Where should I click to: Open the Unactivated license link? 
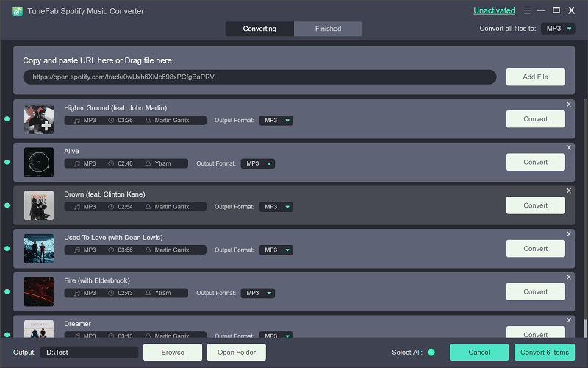[494, 11]
